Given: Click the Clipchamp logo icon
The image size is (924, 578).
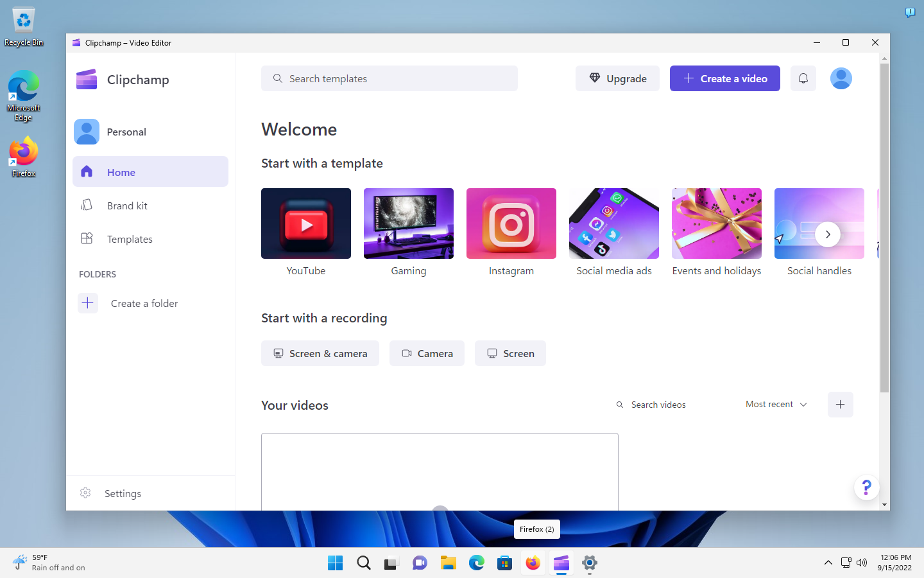Looking at the screenshot, I should point(87,79).
